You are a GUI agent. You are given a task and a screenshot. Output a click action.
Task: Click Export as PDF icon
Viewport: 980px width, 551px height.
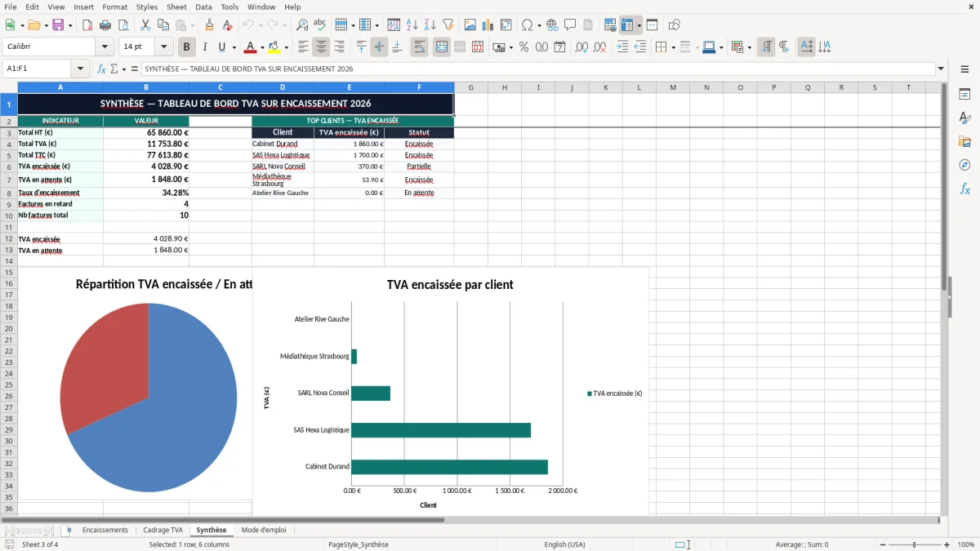[x=89, y=25]
